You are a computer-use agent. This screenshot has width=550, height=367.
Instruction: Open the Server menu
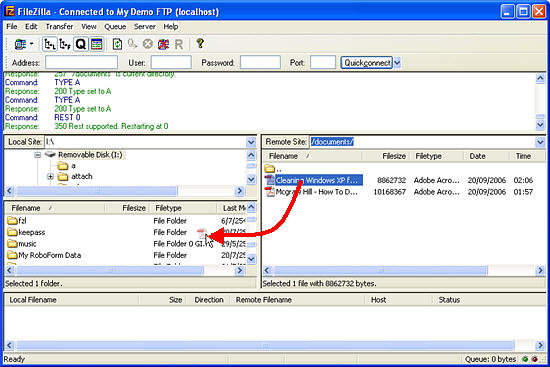[145, 27]
